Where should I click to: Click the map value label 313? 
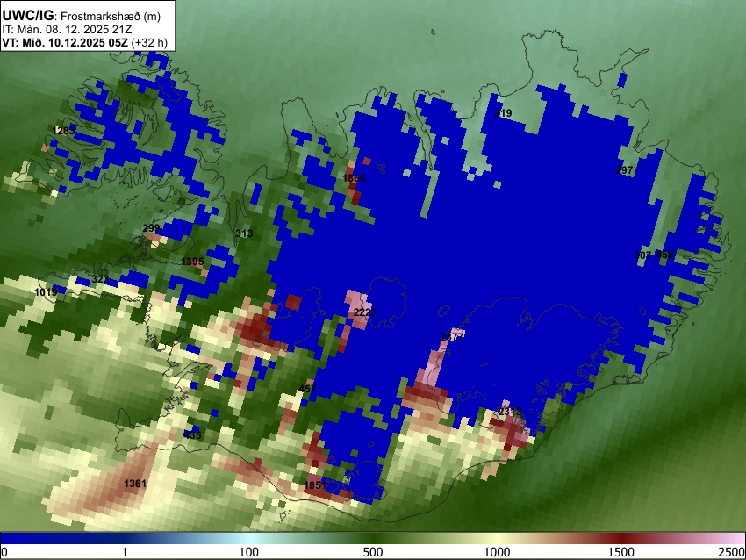click(244, 233)
